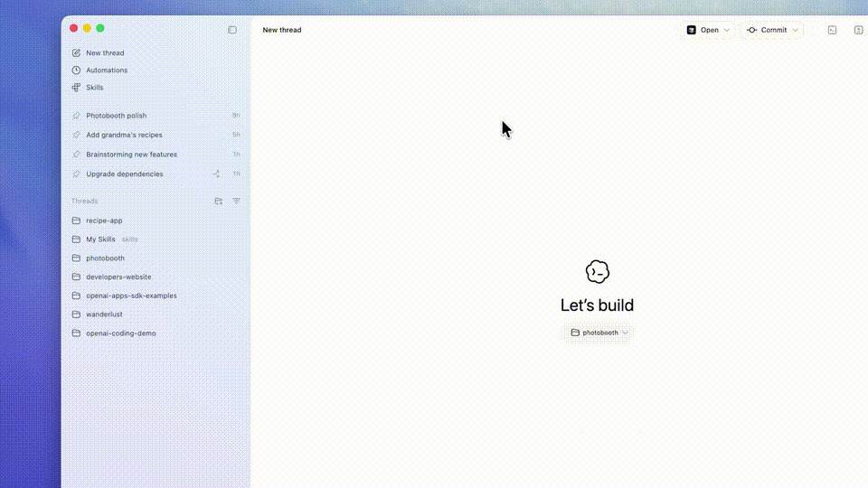This screenshot has width=868, height=488.
Task: Click the 9h timestamp on Photobooth polish
Action: 236,116
